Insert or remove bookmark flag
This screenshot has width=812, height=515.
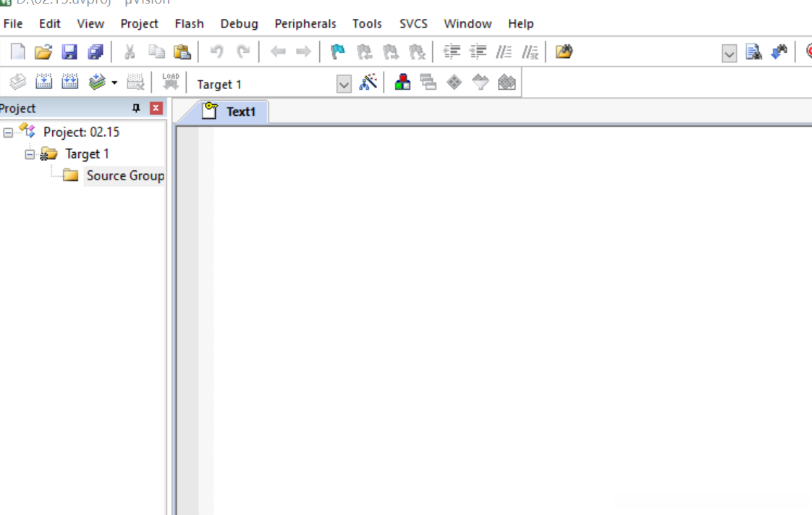338,52
